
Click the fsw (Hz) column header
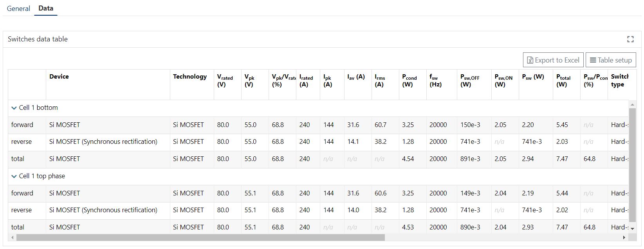(435, 81)
